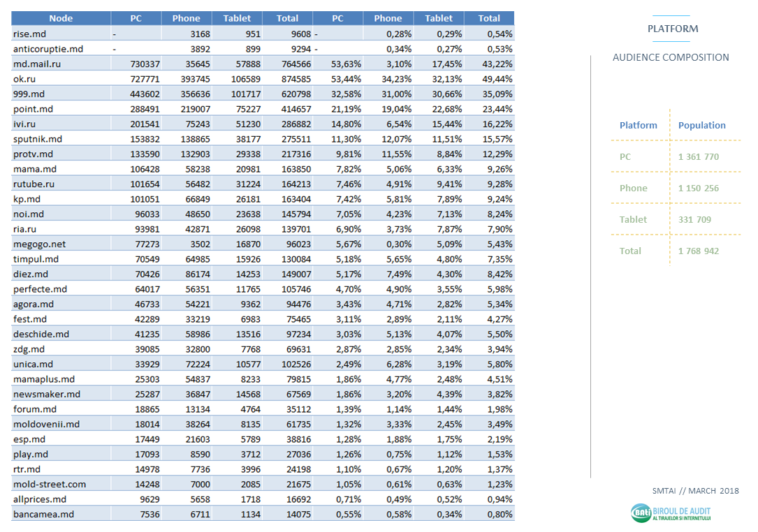Image resolution: width=758 pixels, height=532 pixels.
Task: Click the sputnik.md node cell
Action: click(x=38, y=139)
